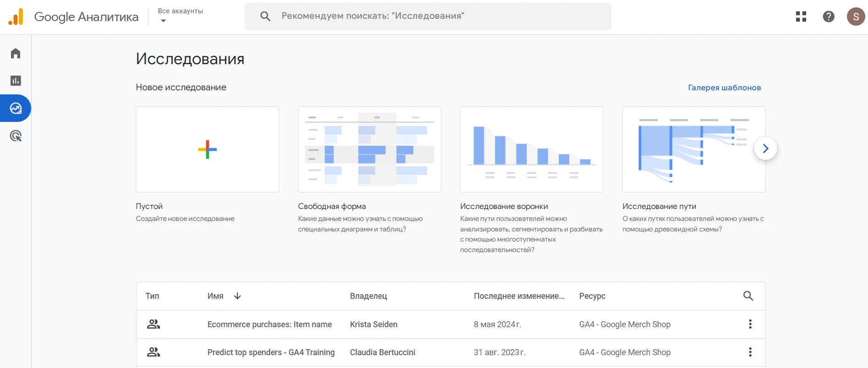The width and height of the screenshot is (868, 368).
Task: Select the Explorations sidebar icon
Action: pyautogui.click(x=16, y=108)
